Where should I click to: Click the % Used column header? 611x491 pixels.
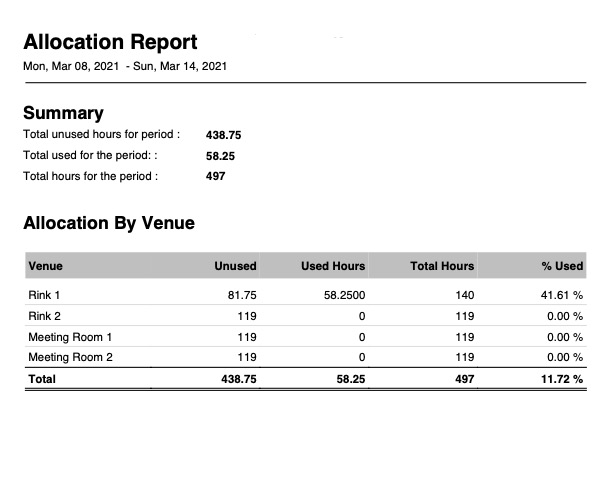point(561,266)
